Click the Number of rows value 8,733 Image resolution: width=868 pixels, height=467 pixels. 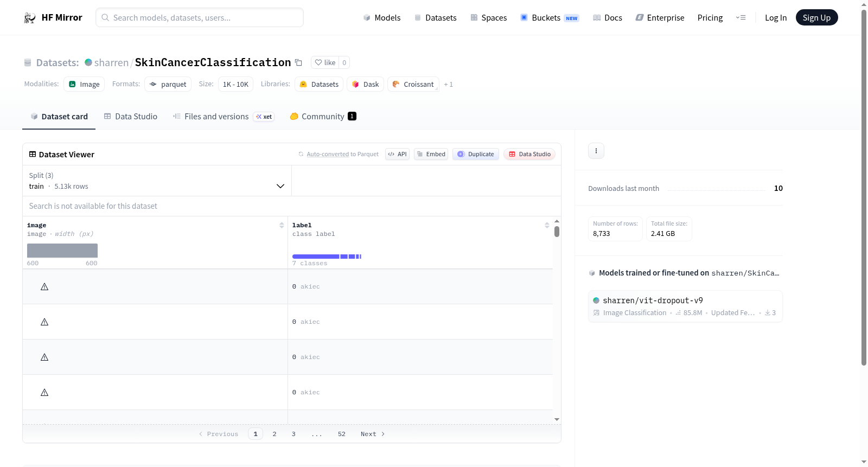602,234
